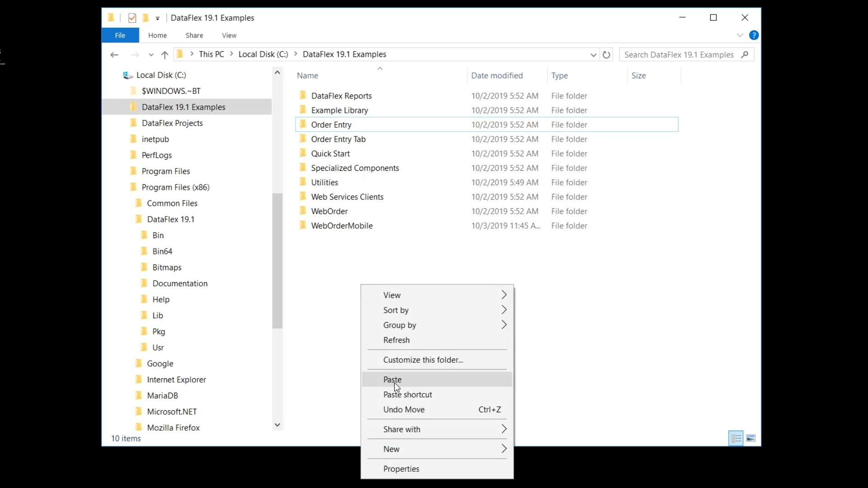The width and height of the screenshot is (868, 488).
Task: Expand the address bar history dropdown
Action: (x=593, y=55)
